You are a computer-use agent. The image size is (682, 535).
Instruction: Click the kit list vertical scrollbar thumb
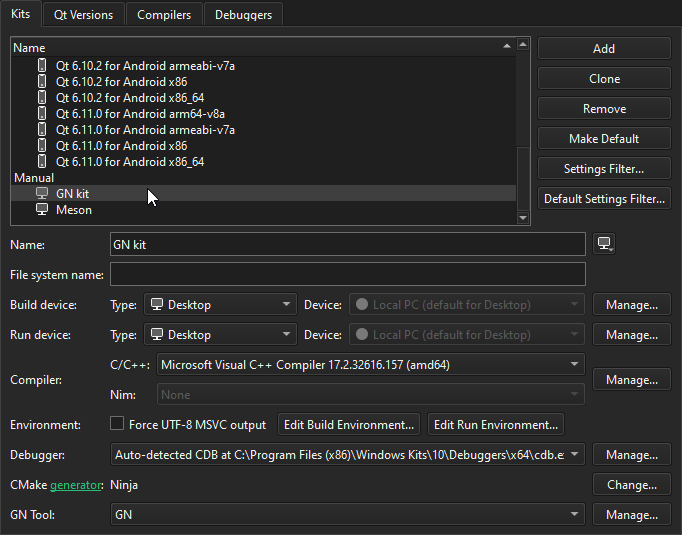click(x=523, y=179)
